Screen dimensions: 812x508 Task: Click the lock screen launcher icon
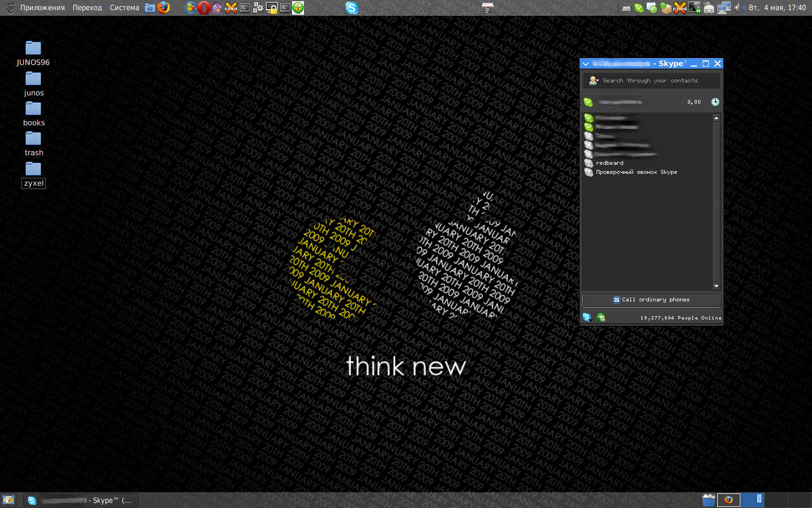271,7
